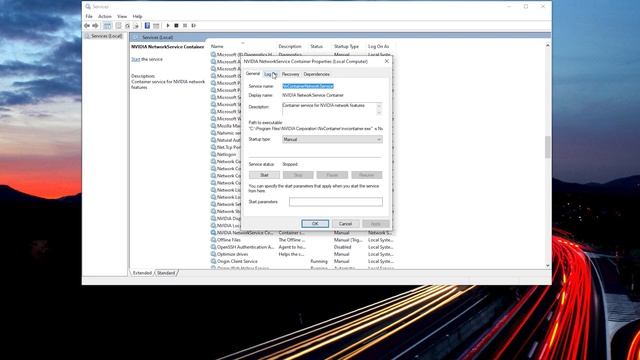Viewport: 640px width, 360px height.
Task: Click the scroll up arrow of services list
Action: coord(548,46)
